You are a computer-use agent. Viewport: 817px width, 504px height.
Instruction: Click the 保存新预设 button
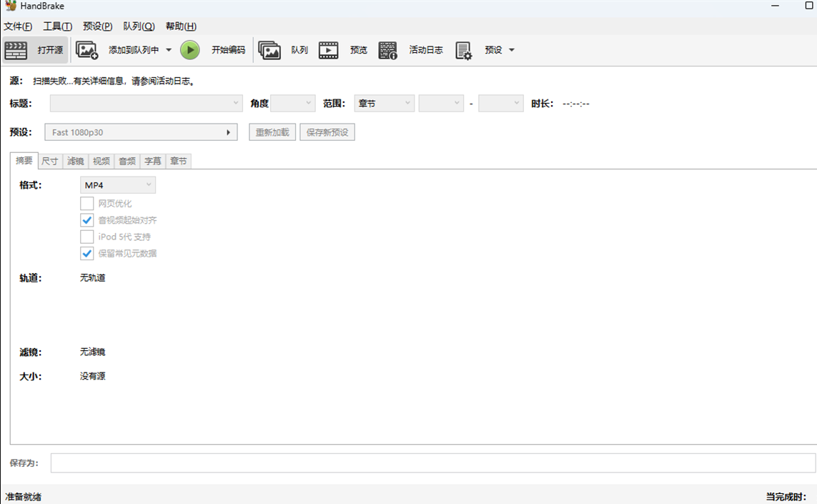tap(327, 132)
